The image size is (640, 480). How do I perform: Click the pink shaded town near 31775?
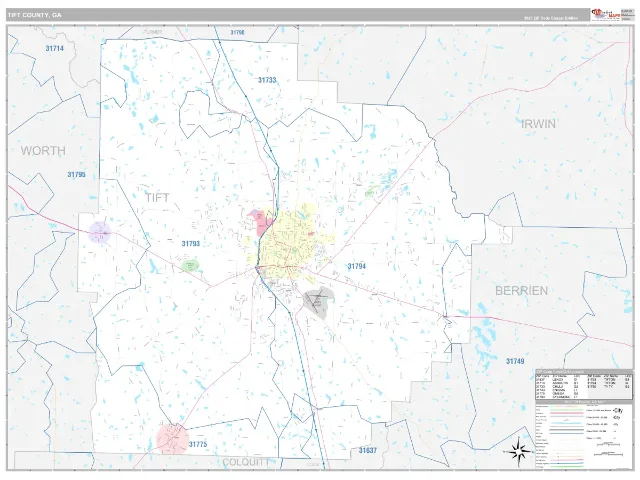[x=172, y=439]
